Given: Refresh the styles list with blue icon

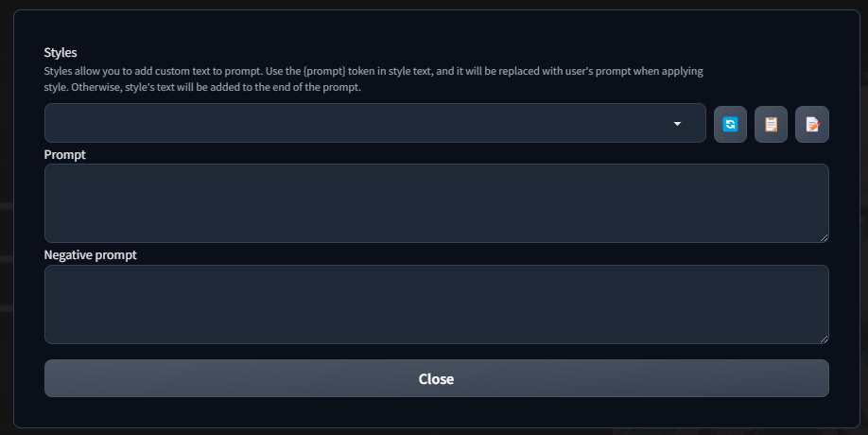Looking at the screenshot, I should pos(730,124).
